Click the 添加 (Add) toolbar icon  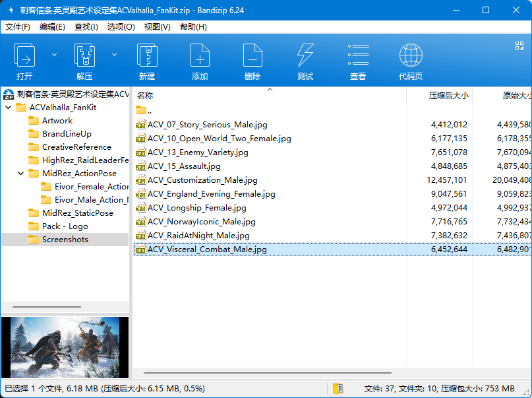coord(200,55)
